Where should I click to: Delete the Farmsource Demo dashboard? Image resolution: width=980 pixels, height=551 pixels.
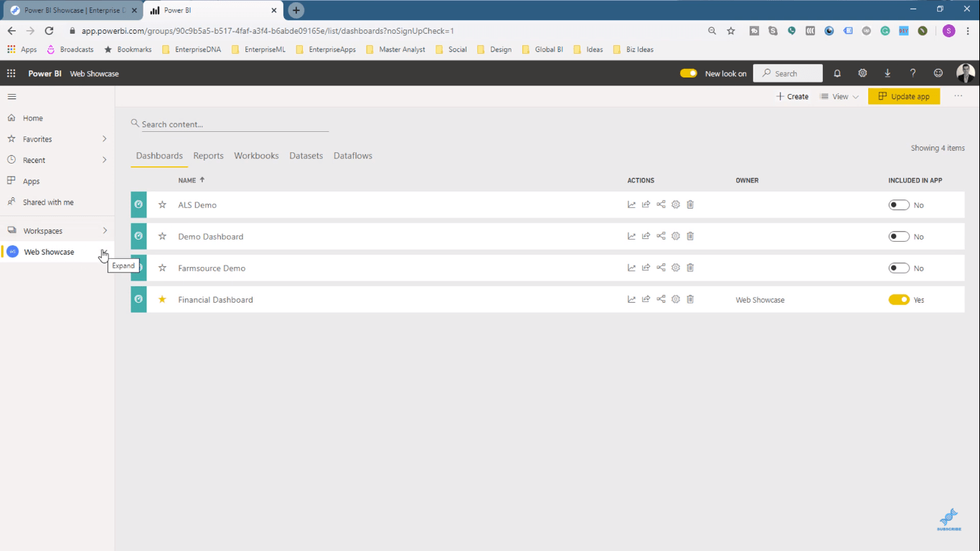[x=690, y=268]
